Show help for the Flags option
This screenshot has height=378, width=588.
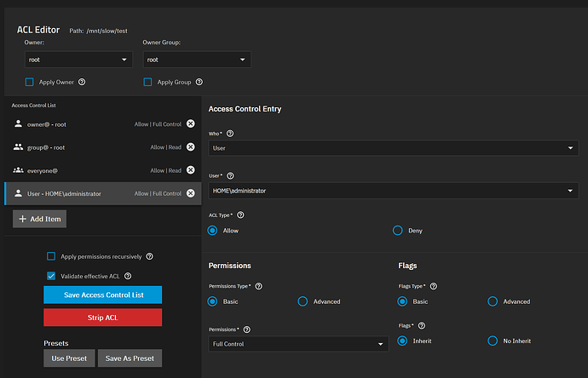pyautogui.click(x=422, y=325)
